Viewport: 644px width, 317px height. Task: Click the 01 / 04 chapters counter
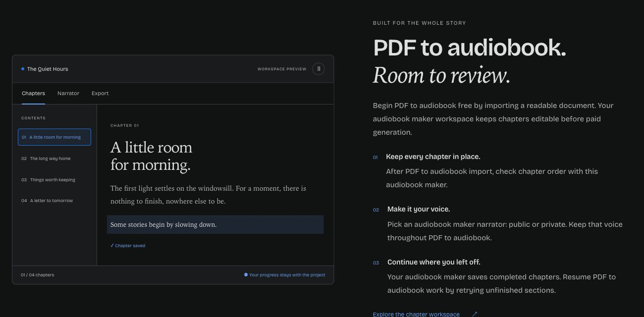38,275
